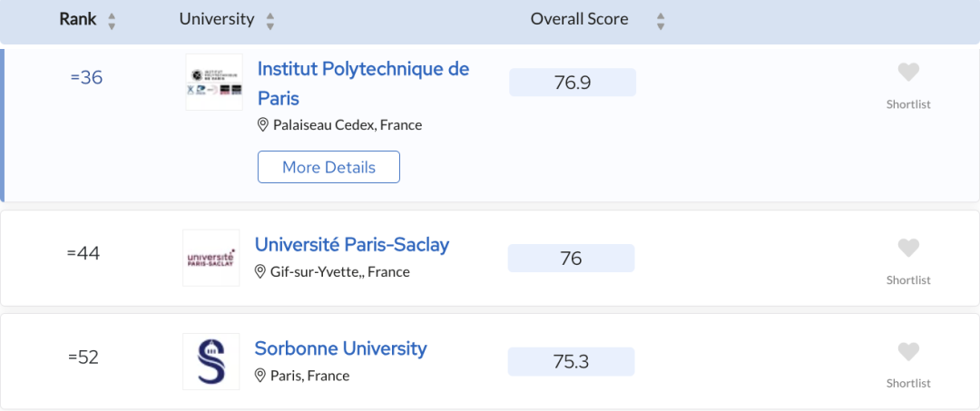Click the University column header label

tap(217, 19)
